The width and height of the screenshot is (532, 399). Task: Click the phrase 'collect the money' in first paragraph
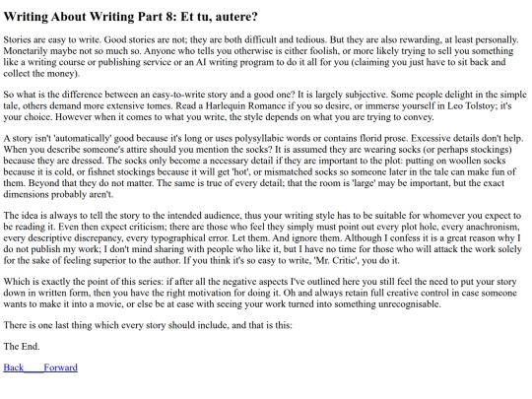tap(40, 74)
